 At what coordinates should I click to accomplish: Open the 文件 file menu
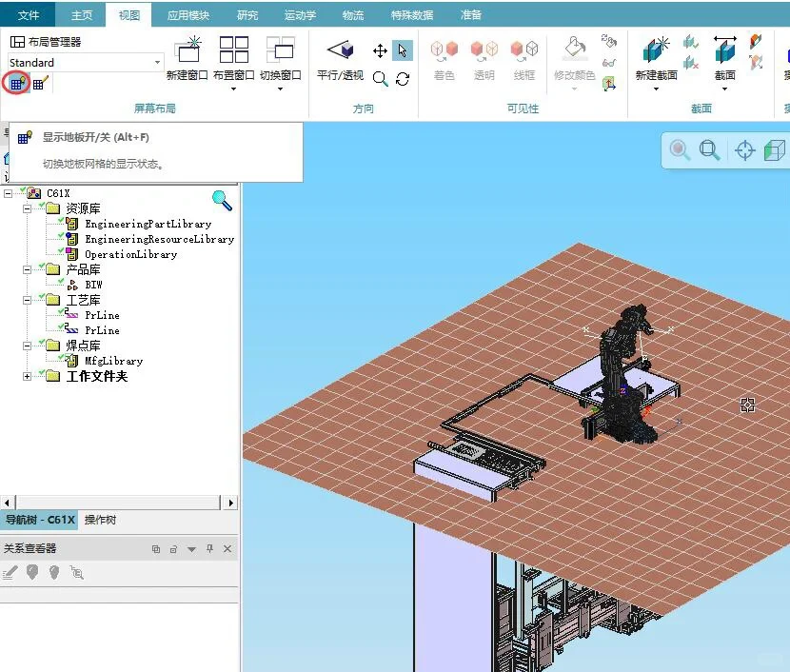[29, 15]
